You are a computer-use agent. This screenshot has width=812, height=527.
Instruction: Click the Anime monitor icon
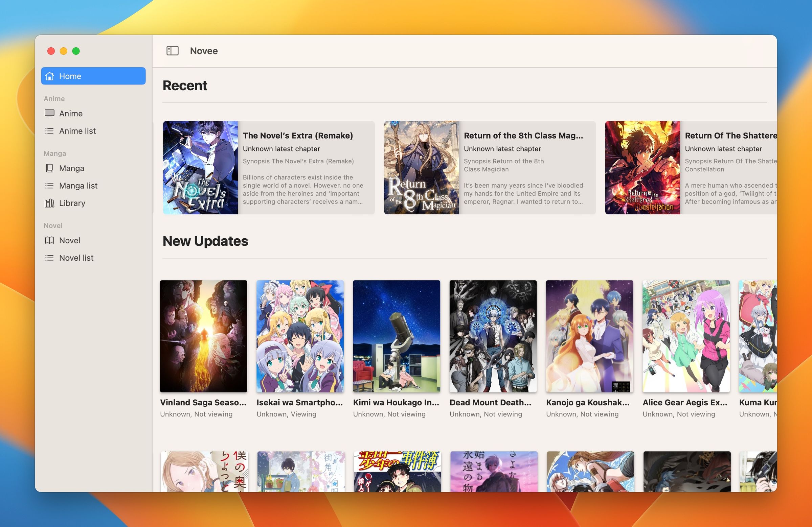click(49, 113)
